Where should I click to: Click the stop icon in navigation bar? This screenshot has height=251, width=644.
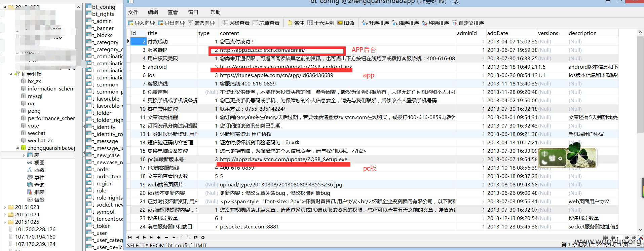pos(203,237)
